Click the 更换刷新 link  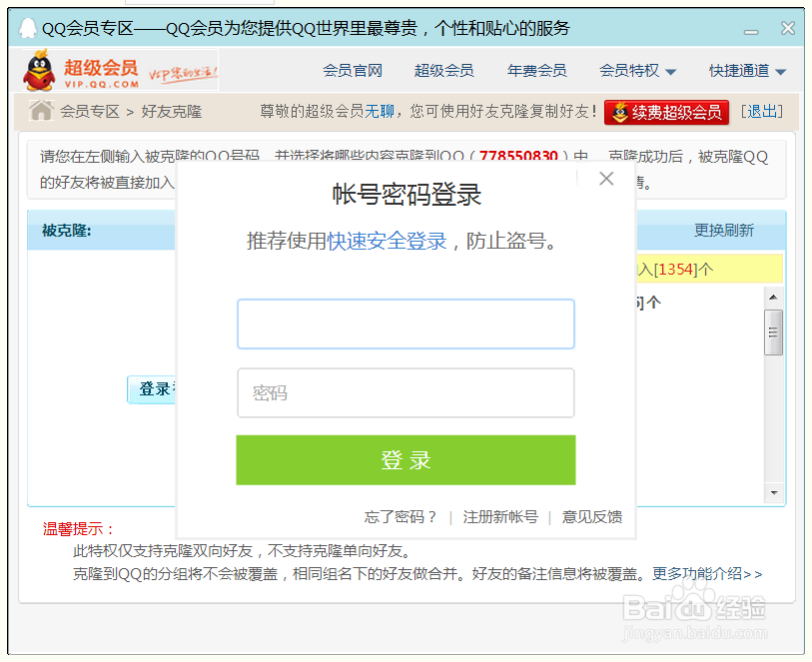point(723,231)
